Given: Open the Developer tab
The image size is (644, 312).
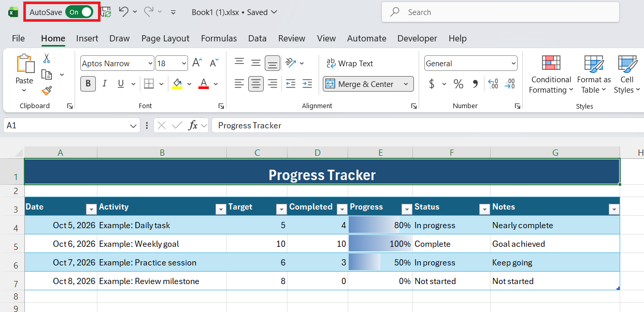Looking at the screenshot, I should coord(417,38).
